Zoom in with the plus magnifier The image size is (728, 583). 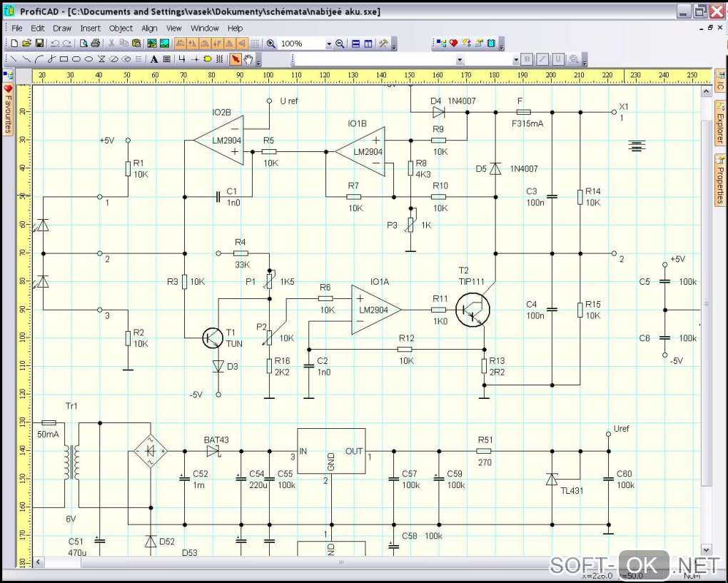[x=271, y=44]
